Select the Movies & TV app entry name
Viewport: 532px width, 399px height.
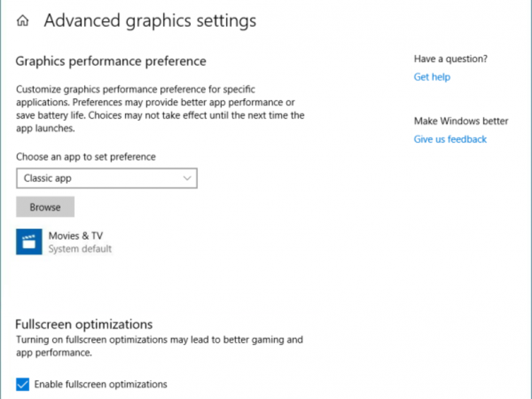coord(76,235)
